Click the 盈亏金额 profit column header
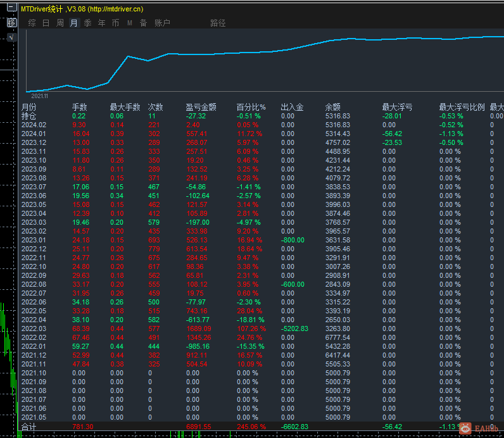Image resolution: width=504 pixels, height=438 pixels. pyautogui.click(x=201, y=108)
